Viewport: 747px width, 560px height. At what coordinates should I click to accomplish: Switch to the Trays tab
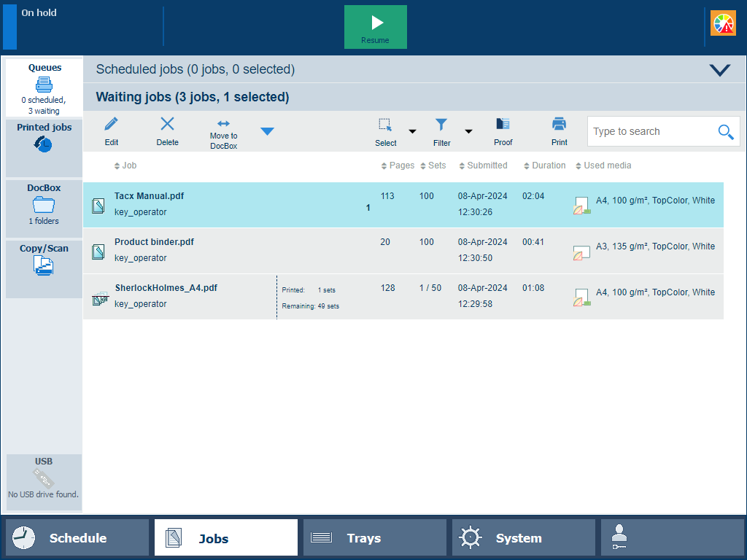click(x=374, y=538)
